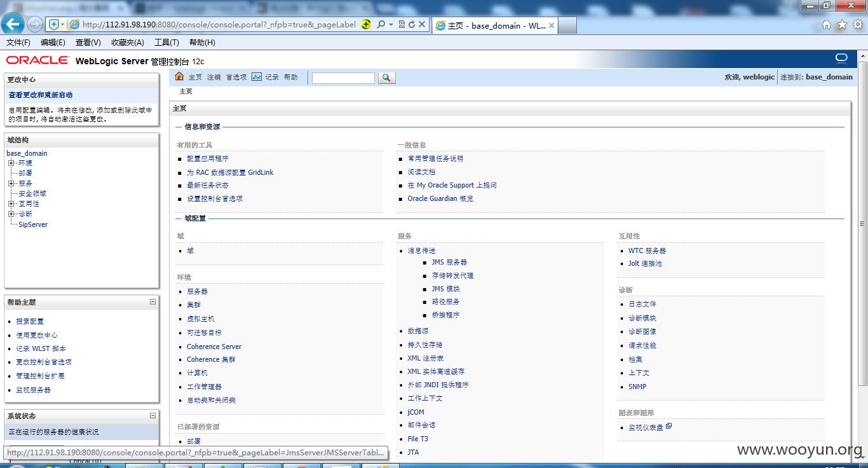The width and height of the screenshot is (868, 468).
Task: Open browser tools gear icon
Action: coord(858,25)
